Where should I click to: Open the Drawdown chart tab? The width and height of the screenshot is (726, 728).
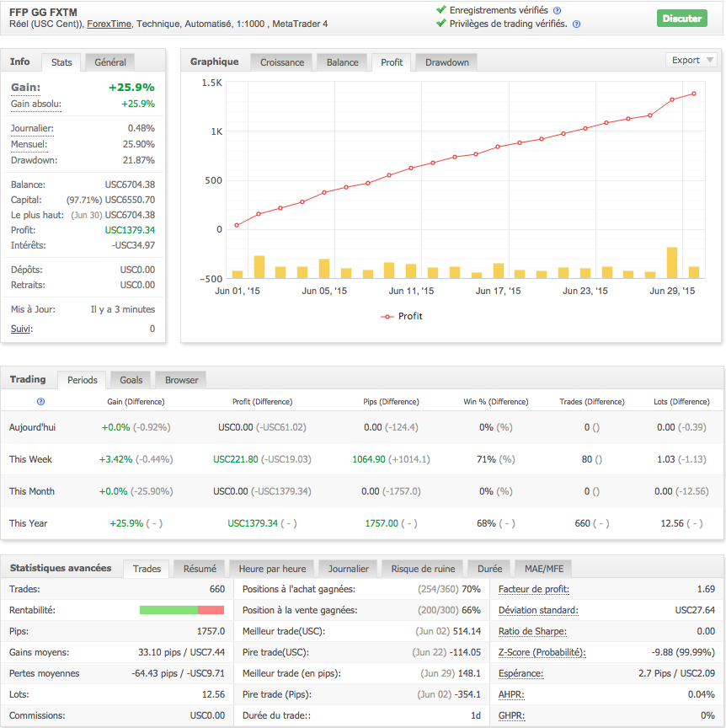pos(446,62)
